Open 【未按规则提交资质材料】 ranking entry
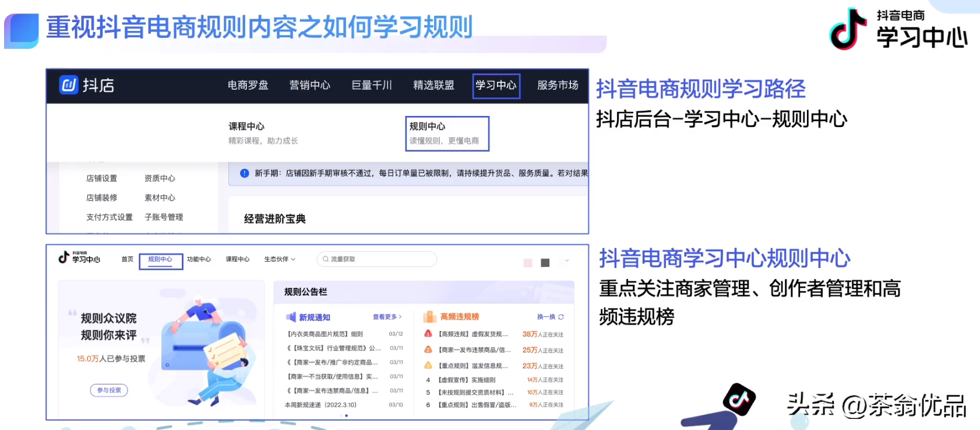Viewport: 980px width, 430px height. pos(476,392)
